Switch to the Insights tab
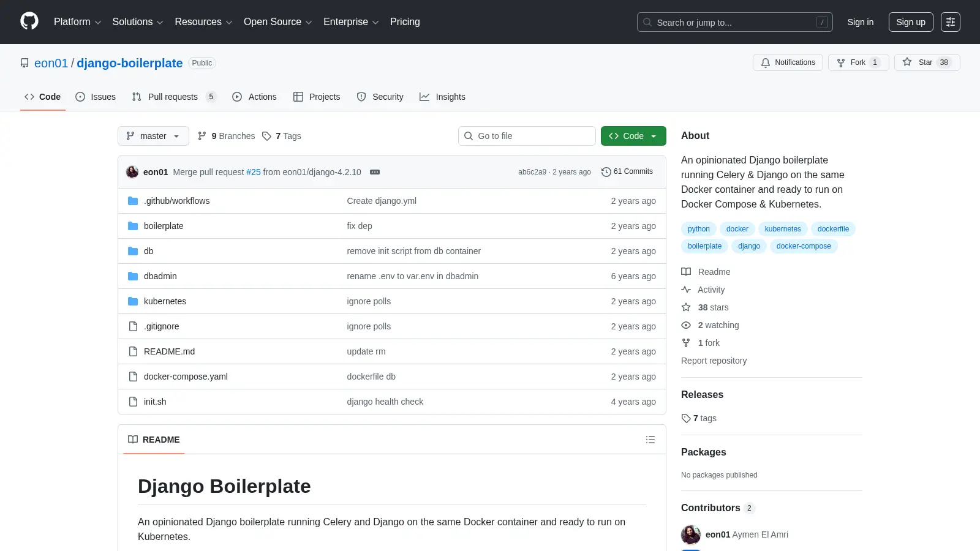This screenshot has height=551, width=980. coord(442,97)
